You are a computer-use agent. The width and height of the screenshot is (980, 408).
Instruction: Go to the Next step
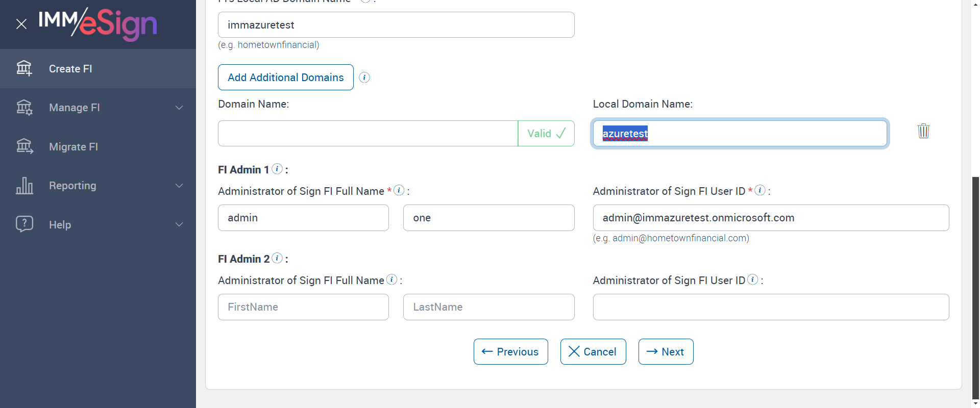point(666,352)
